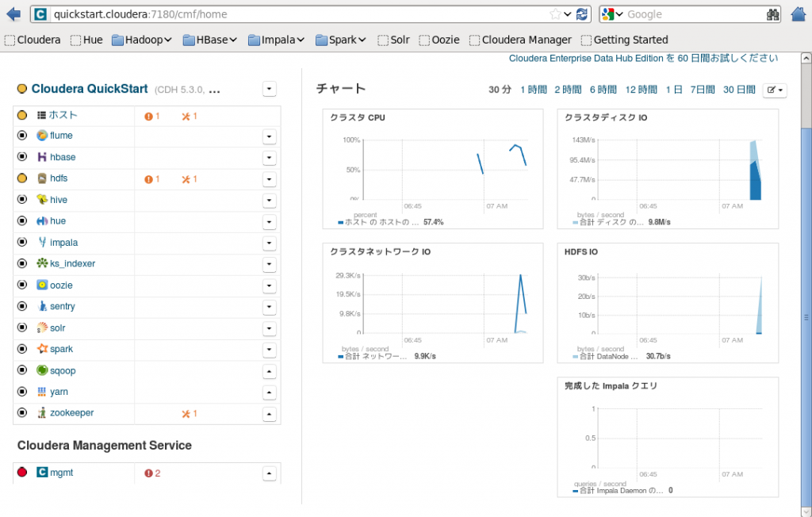Click the Cloudera Enterprise Data Hub trial link
The image size is (812, 517).
643,59
